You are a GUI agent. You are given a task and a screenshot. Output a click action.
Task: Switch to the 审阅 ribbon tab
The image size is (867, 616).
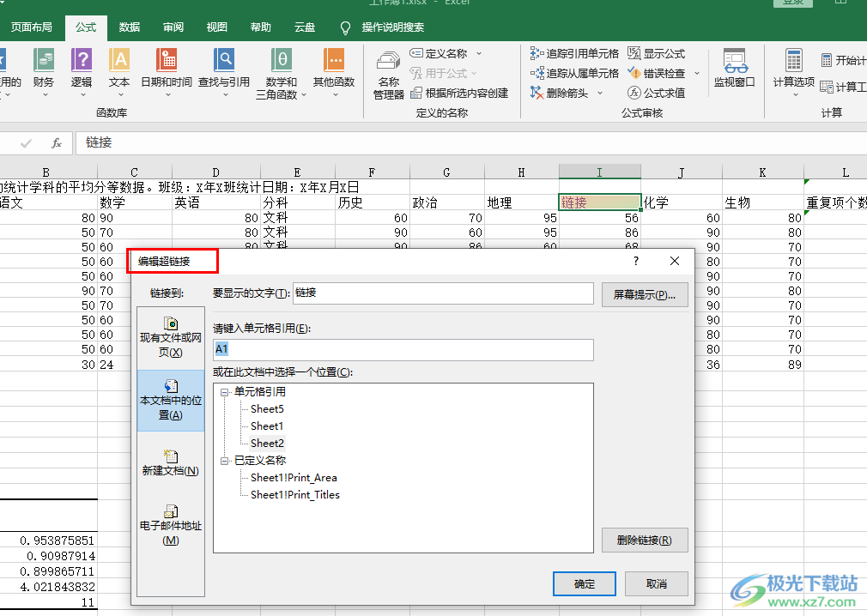point(173,27)
